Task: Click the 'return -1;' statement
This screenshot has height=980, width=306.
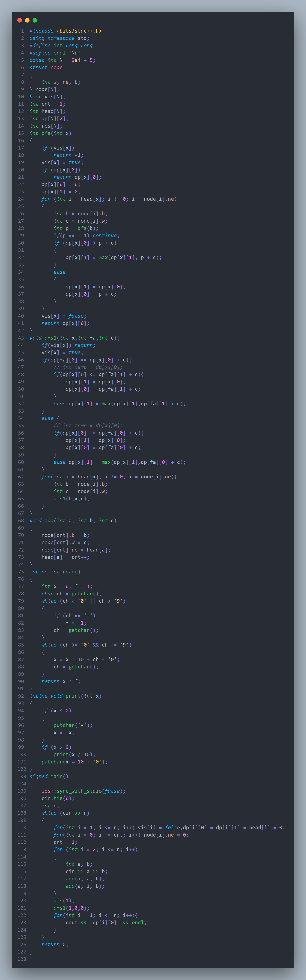Action: [x=68, y=155]
